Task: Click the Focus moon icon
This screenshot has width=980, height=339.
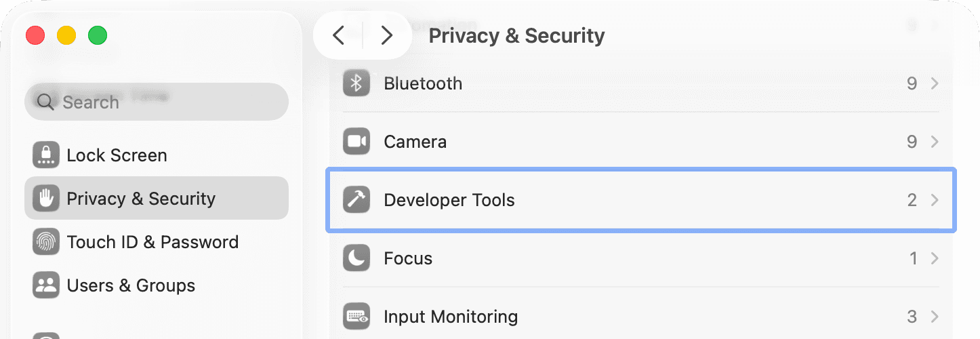Action: tap(356, 258)
